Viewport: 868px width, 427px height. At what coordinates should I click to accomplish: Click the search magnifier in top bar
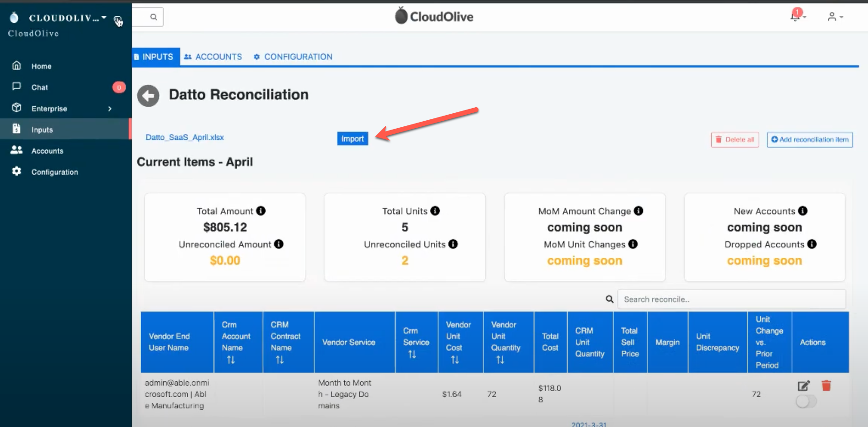tap(153, 17)
